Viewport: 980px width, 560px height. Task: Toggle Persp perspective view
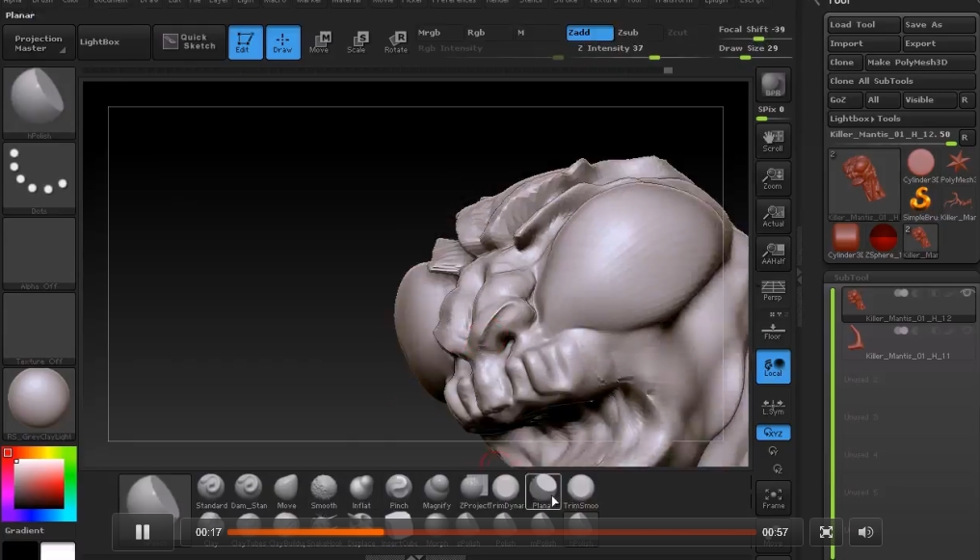click(x=773, y=290)
